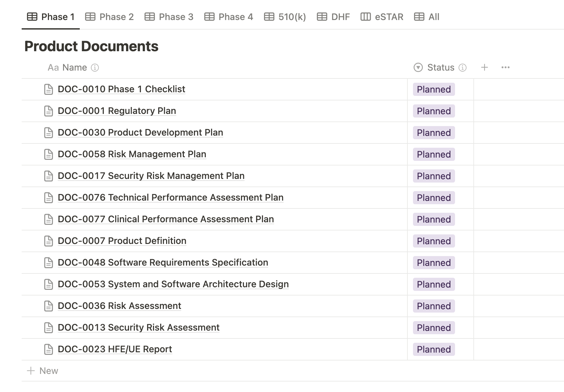Open the eSTAR board view tab
The width and height of the screenshot is (564, 392).
382,17
